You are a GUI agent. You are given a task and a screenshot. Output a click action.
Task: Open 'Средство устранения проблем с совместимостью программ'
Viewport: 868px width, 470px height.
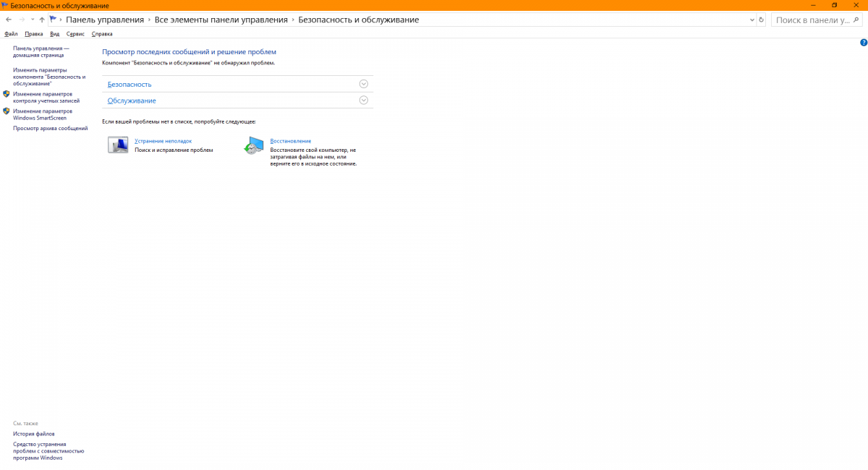pos(48,451)
